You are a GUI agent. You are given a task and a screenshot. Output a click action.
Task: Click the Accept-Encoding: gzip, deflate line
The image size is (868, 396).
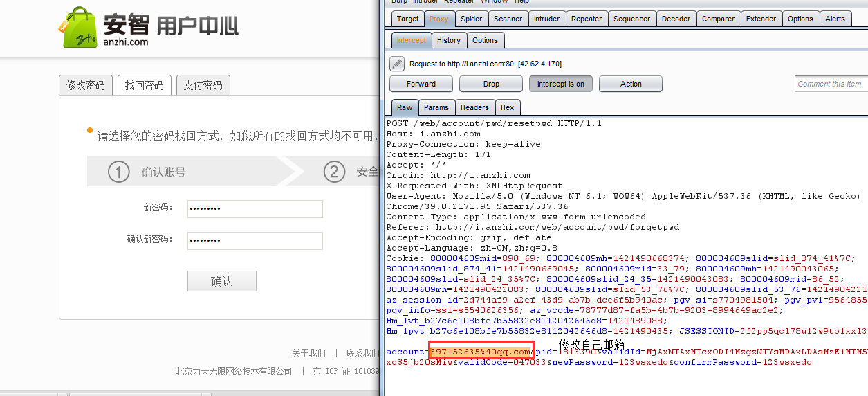[x=469, y=237]
